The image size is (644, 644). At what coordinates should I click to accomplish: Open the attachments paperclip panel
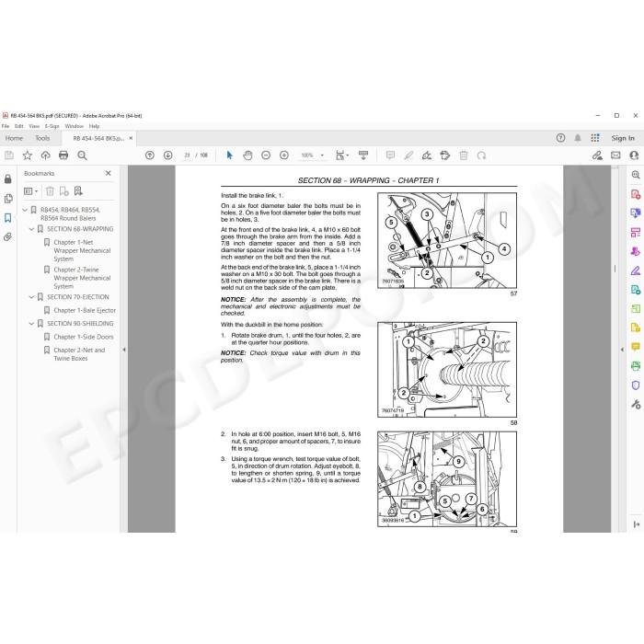(x=7, y=237)
